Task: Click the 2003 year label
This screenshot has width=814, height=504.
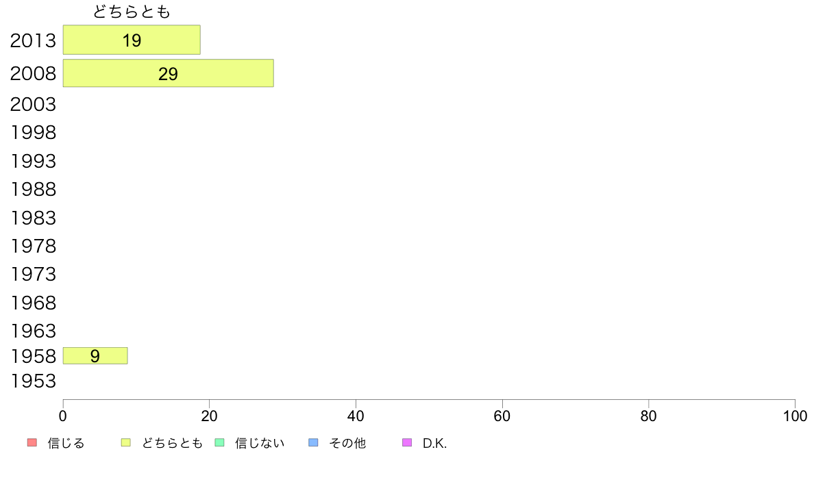Action: [33, 104]
